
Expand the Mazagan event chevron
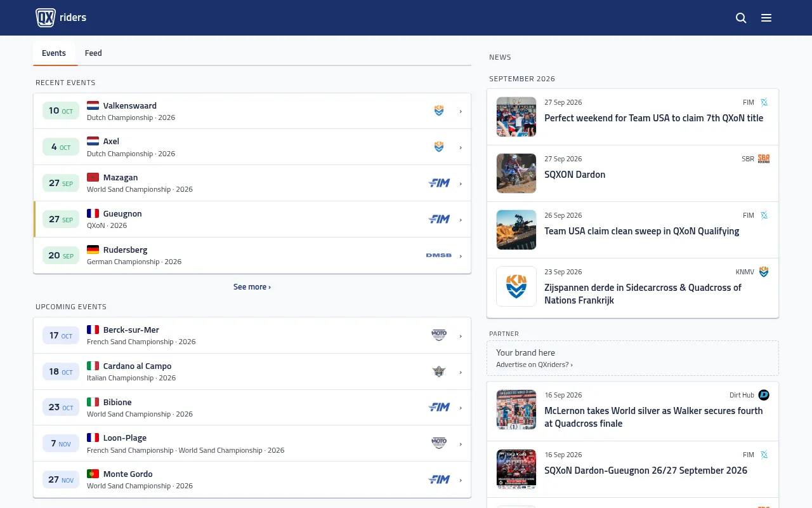pyautogui.click(x=461, y=184)
